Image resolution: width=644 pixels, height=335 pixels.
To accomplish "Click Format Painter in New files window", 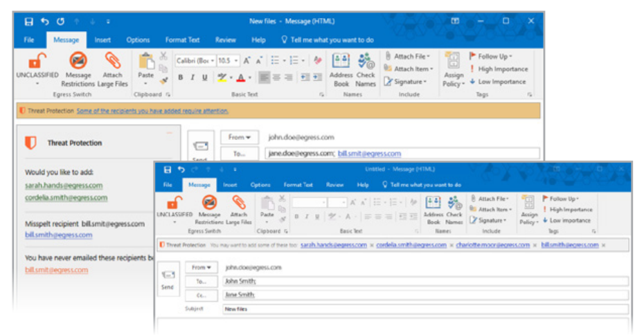I will tap(163, 80).
